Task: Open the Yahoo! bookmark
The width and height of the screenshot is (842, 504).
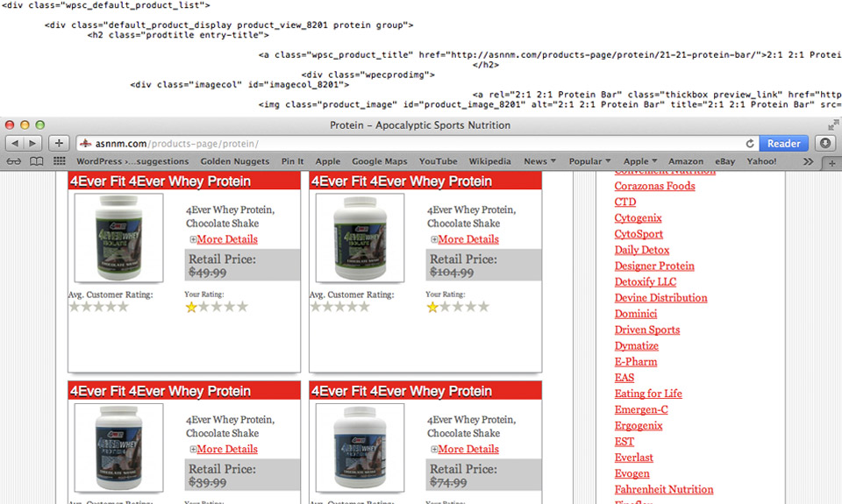Action: pos(761,161)
